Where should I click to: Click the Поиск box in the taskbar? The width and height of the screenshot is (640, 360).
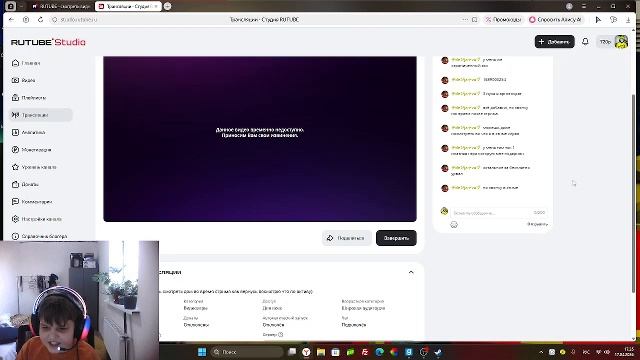(247, 352)
